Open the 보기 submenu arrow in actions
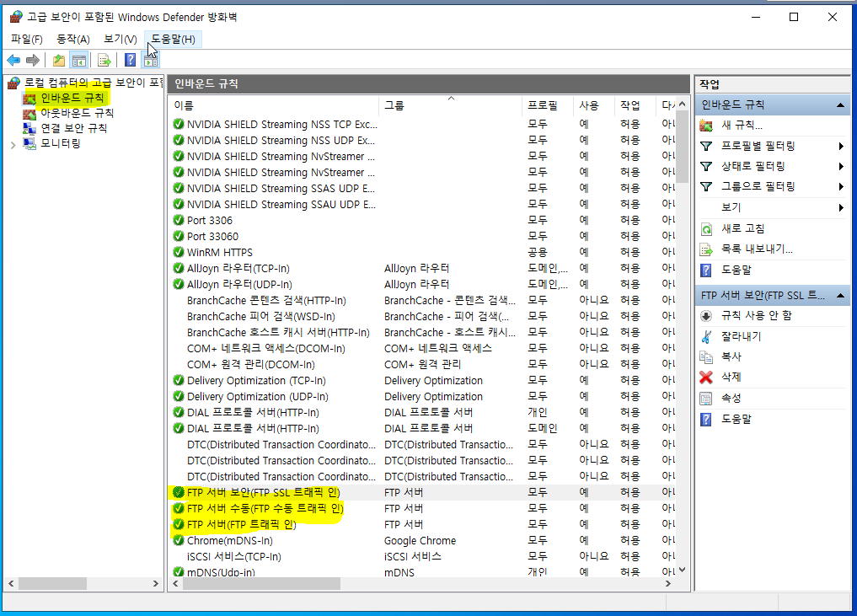The image size is (857, 616). tap(841, 207)
